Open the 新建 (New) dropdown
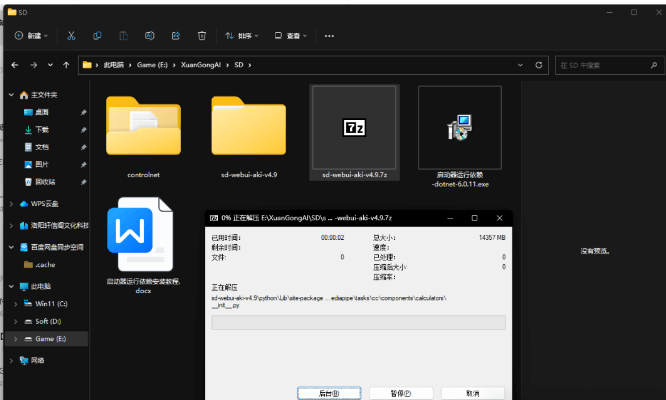This screenshot has height=400, width=666. tap(31, 36)
